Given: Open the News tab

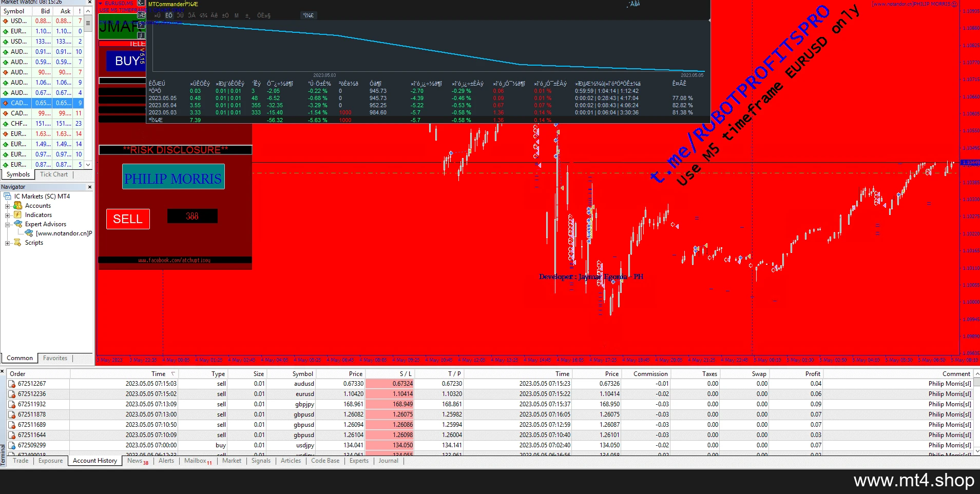Looking at the screenshot, I should [x=138, y=461].
